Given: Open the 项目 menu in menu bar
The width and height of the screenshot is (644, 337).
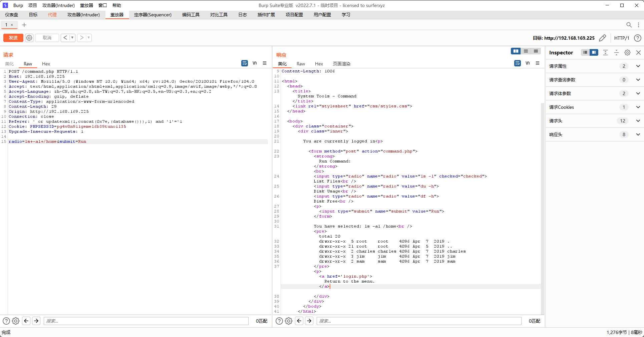Looking at the screenshot, I should pos(33,5).
